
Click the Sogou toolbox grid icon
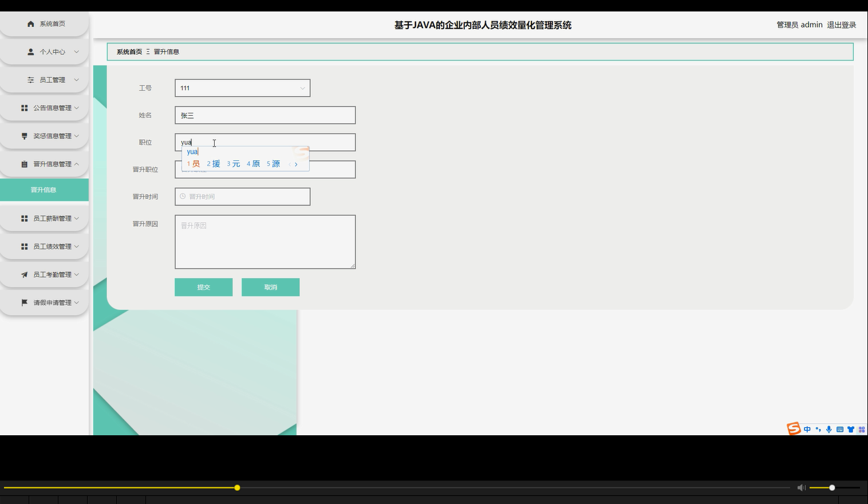coord(861,429)
